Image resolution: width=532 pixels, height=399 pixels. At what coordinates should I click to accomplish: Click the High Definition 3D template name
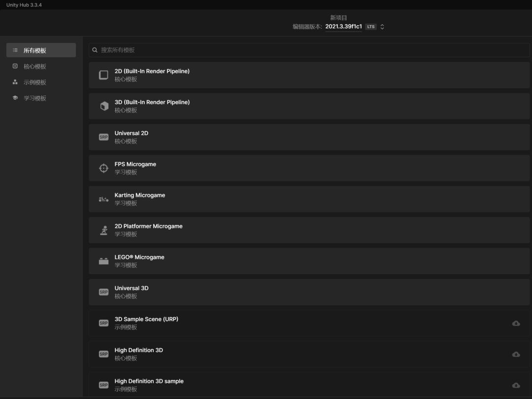point(139,350)
